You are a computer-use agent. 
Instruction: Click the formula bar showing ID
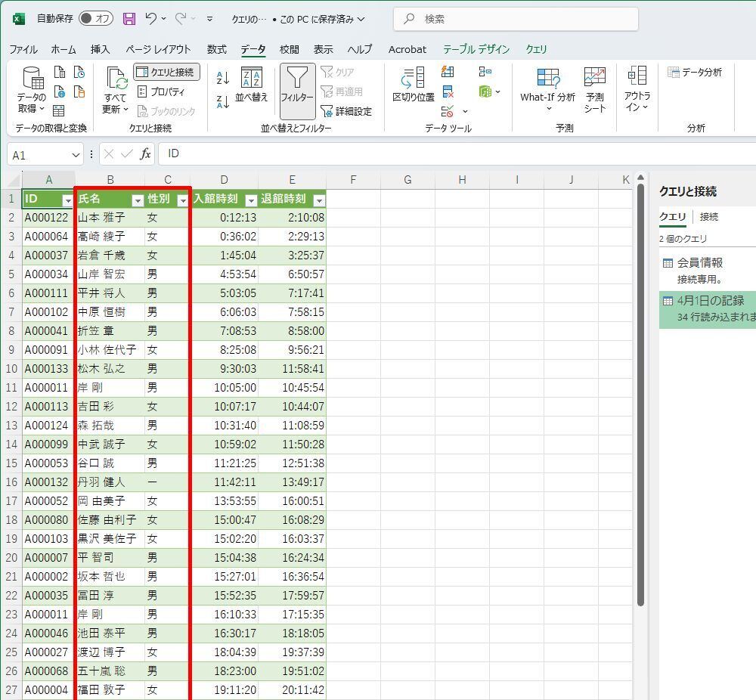click(x=457, y=153)
